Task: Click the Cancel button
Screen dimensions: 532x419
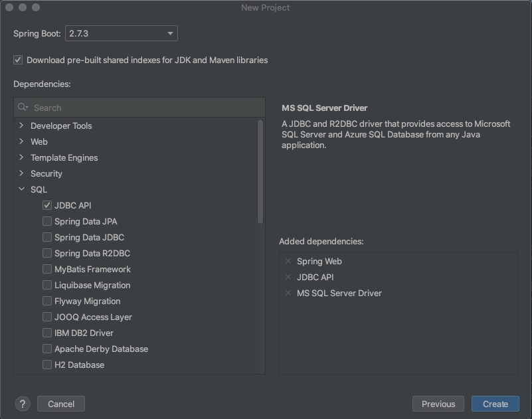Action: pyautogui.click(x=61, y=404)
